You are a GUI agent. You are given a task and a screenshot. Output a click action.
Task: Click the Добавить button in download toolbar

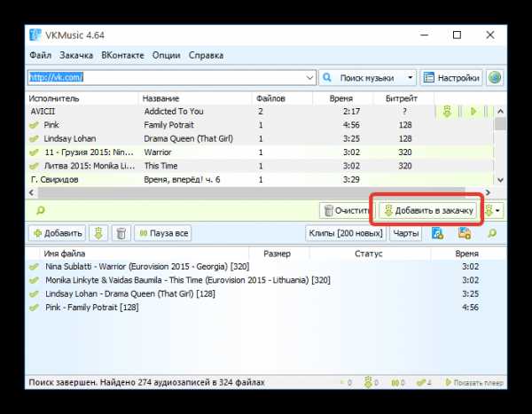[x=57, y=233]
